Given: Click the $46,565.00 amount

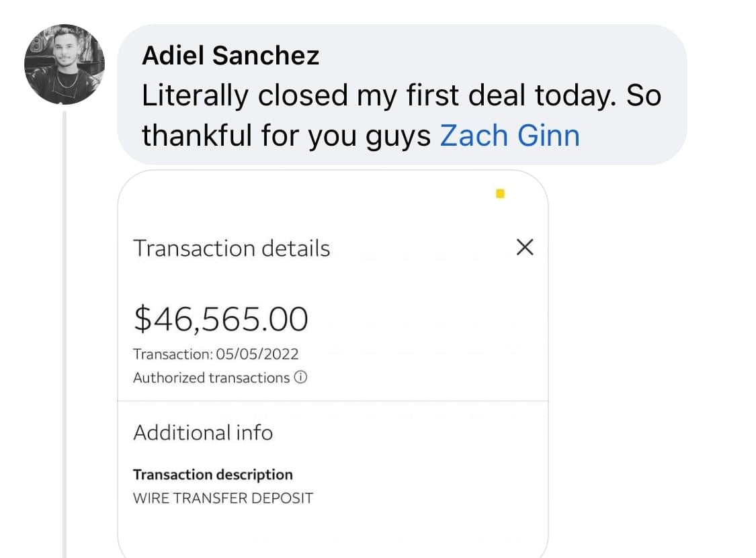Looking at the screenshot, I should (x=221, y=318).
